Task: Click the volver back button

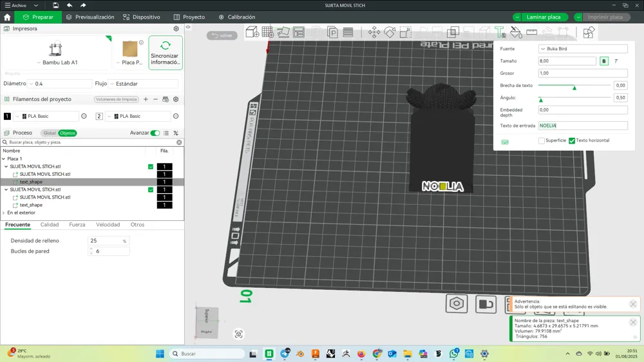Action: coord(222,35)
